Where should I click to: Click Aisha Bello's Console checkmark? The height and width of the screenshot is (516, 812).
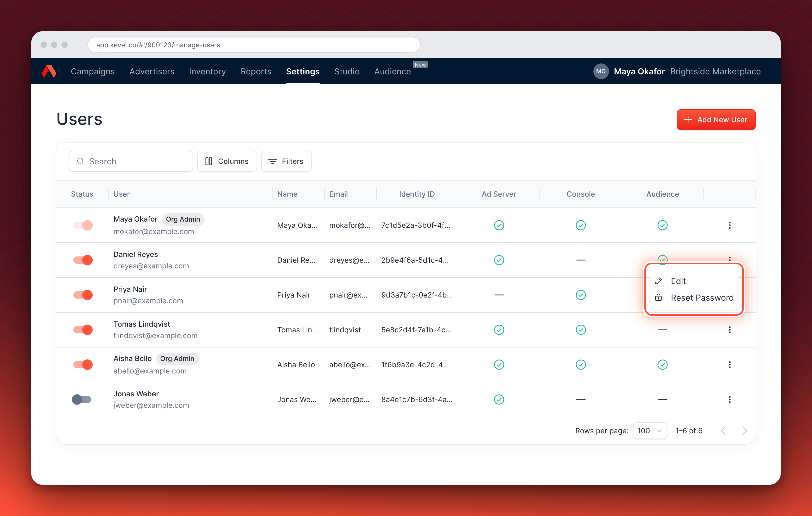[x=581, y=365]
